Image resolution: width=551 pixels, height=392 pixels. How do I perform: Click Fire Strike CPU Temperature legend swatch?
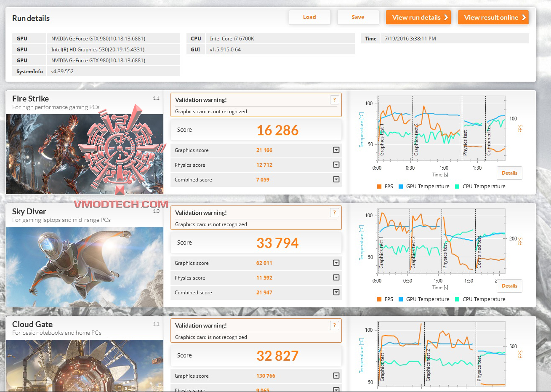click(x=457, y=187)
